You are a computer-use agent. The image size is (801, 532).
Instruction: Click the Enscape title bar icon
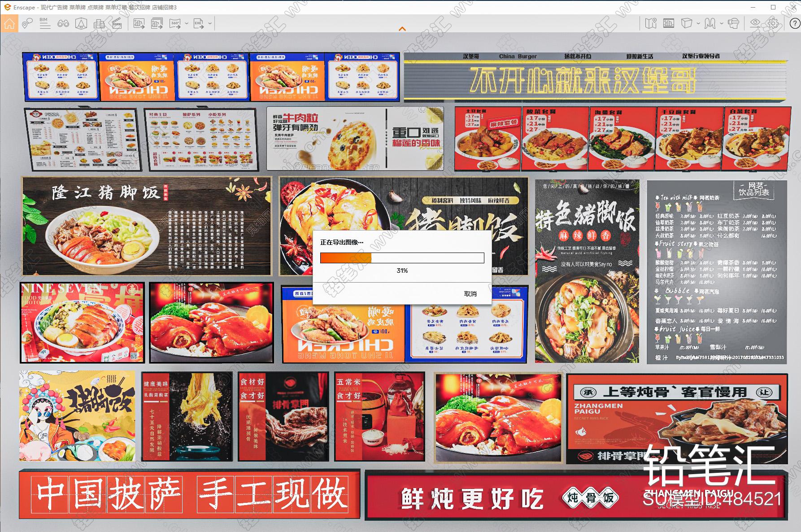coord(7,7)
